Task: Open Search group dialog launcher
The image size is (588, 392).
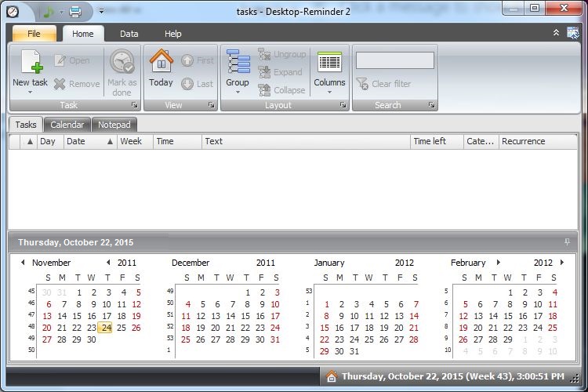Action: point(432,105)
